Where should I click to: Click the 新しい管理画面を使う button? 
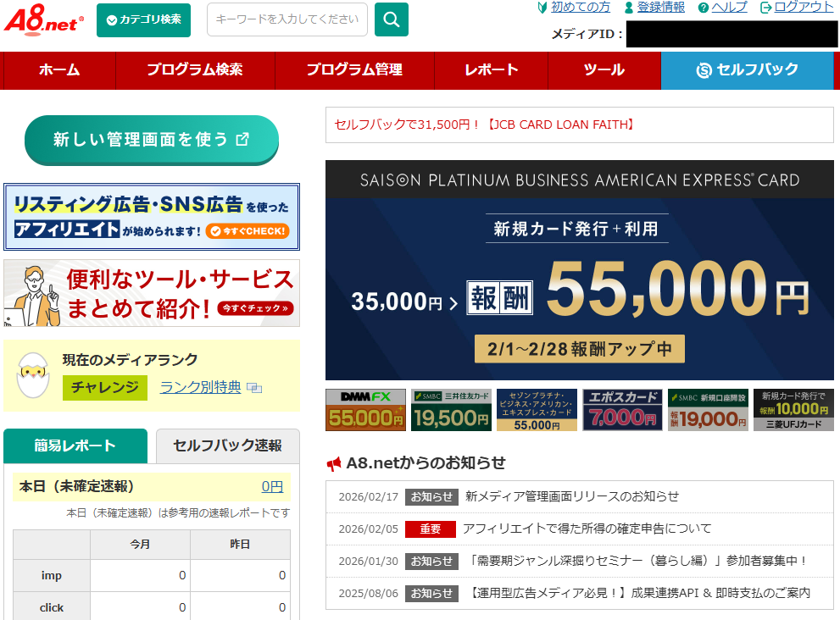tap(151, 140)
